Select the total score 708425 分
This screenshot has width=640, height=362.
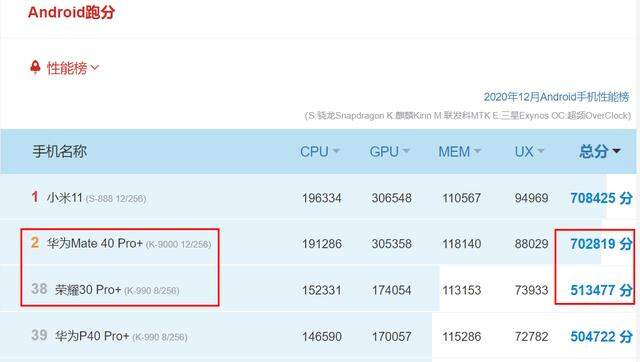click(601, 198)
